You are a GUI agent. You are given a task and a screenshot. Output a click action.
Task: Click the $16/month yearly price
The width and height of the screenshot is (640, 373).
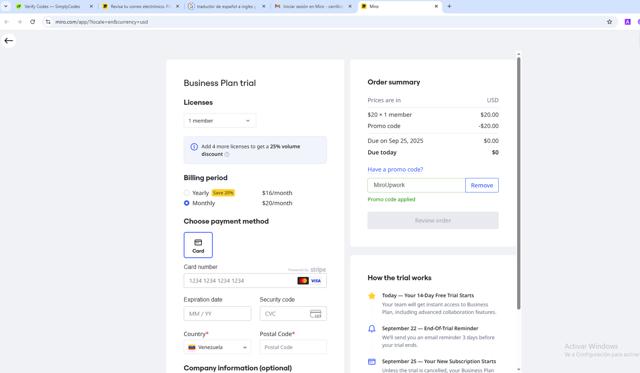click(277, 193)
